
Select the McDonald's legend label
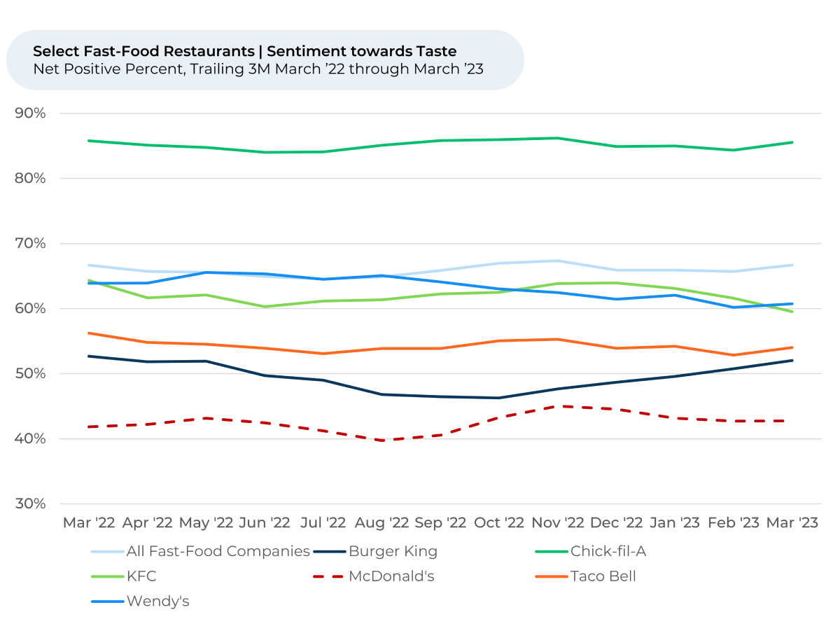pyautogui.click(x=395, y=576)
